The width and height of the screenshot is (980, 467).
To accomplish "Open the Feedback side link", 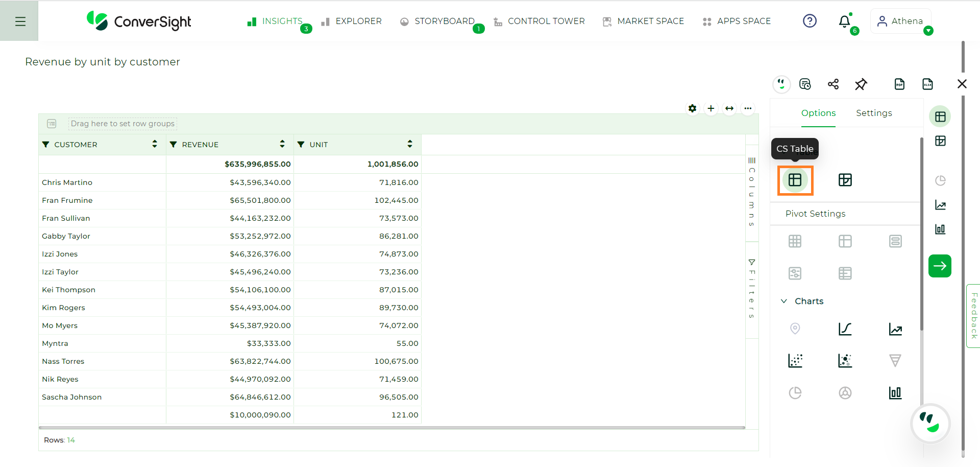I will tap(974, 316).
